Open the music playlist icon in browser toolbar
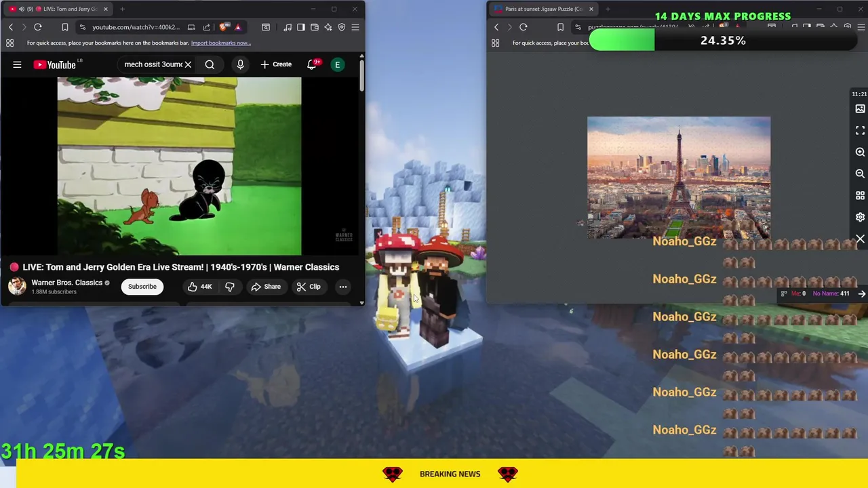This screenshot has width=868, height=488. [288, 27]
